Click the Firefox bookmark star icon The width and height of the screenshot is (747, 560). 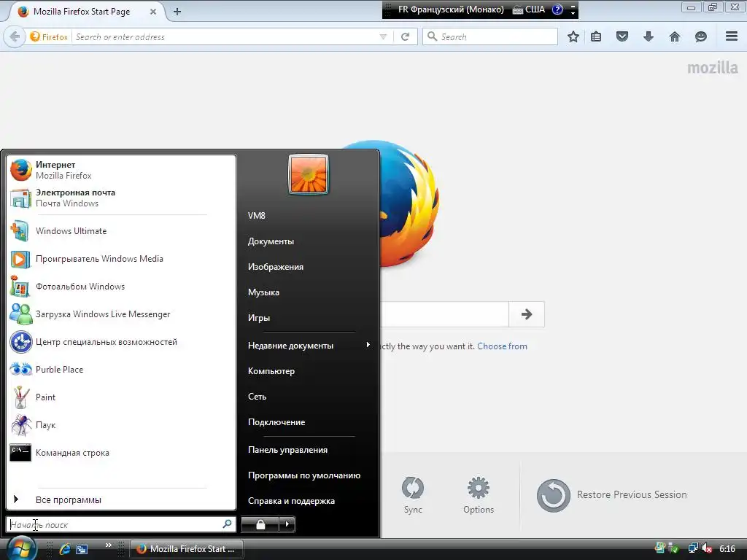coord(573,36)
